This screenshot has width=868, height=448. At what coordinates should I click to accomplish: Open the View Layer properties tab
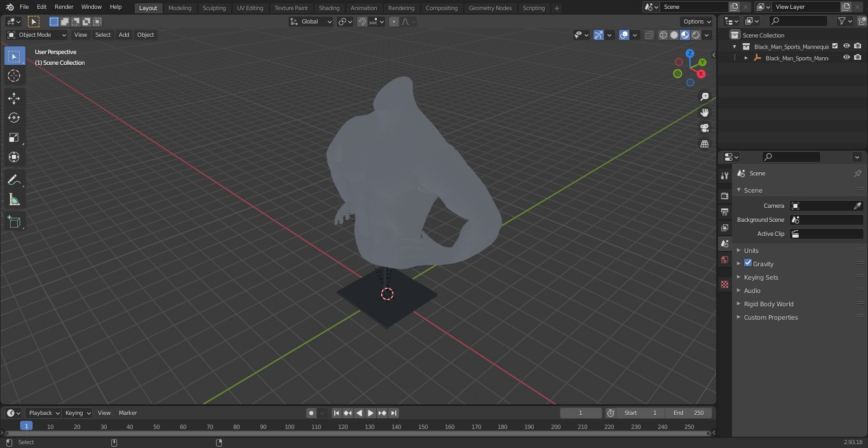724,227
